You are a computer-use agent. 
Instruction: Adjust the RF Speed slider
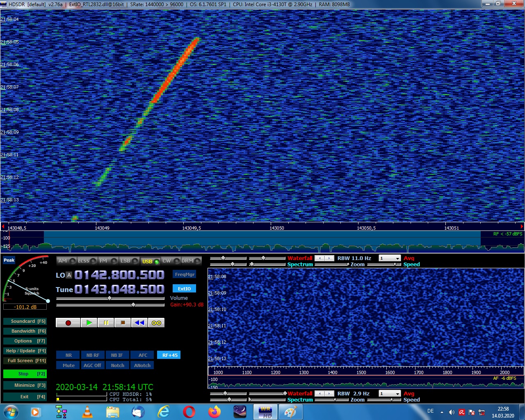coord(384,265)
